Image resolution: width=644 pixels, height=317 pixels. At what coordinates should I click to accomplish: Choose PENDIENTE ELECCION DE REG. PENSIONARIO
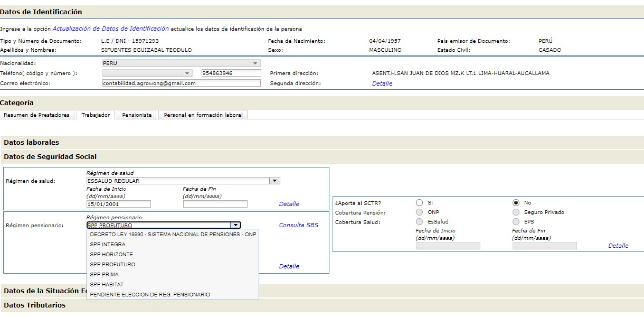click(150, 294)
